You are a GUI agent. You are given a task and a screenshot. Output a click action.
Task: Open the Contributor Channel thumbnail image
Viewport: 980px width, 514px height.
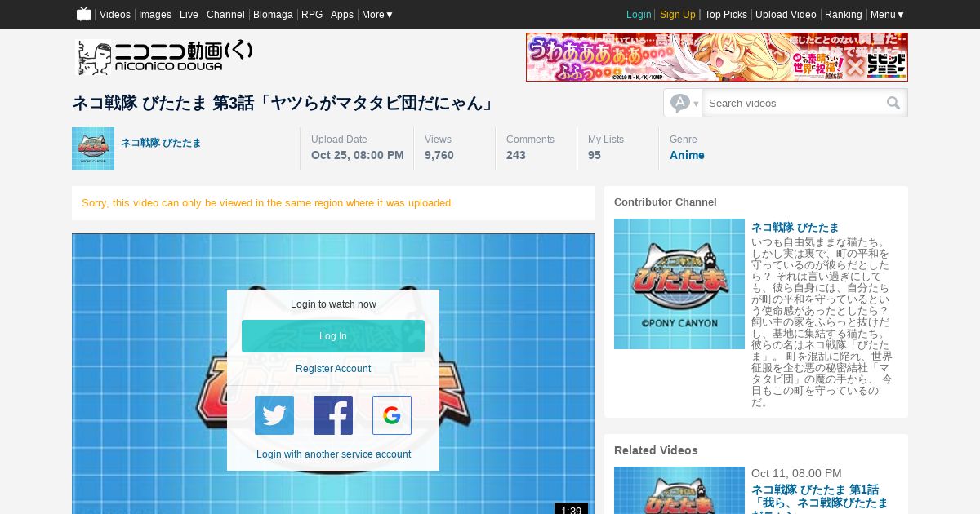pyautogui.click(x=679, y=284)
